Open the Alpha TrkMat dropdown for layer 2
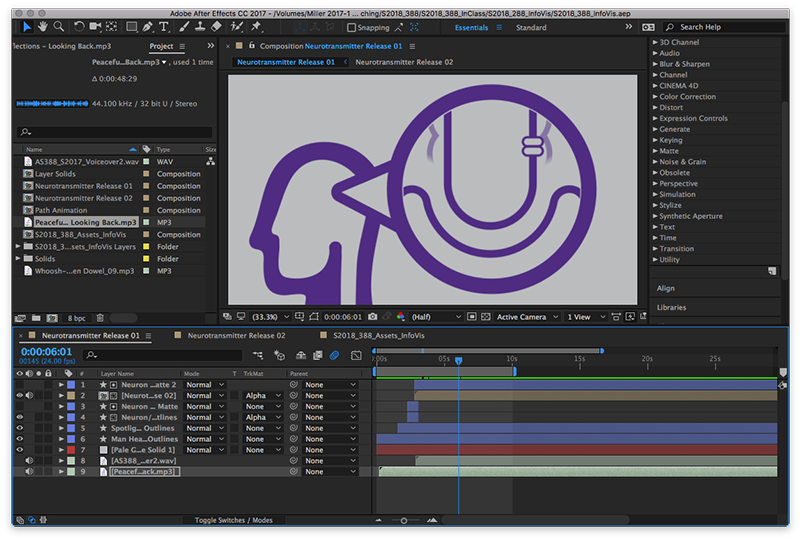 (x=263, y=396)
